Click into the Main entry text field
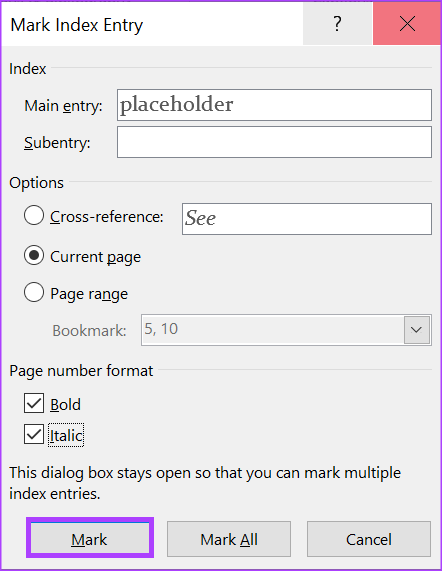 274,105
